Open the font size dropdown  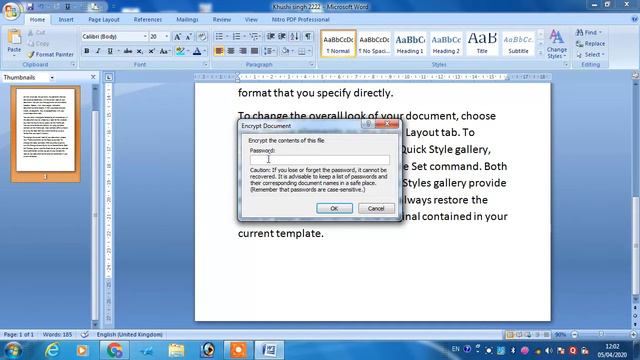pos(167,37)
